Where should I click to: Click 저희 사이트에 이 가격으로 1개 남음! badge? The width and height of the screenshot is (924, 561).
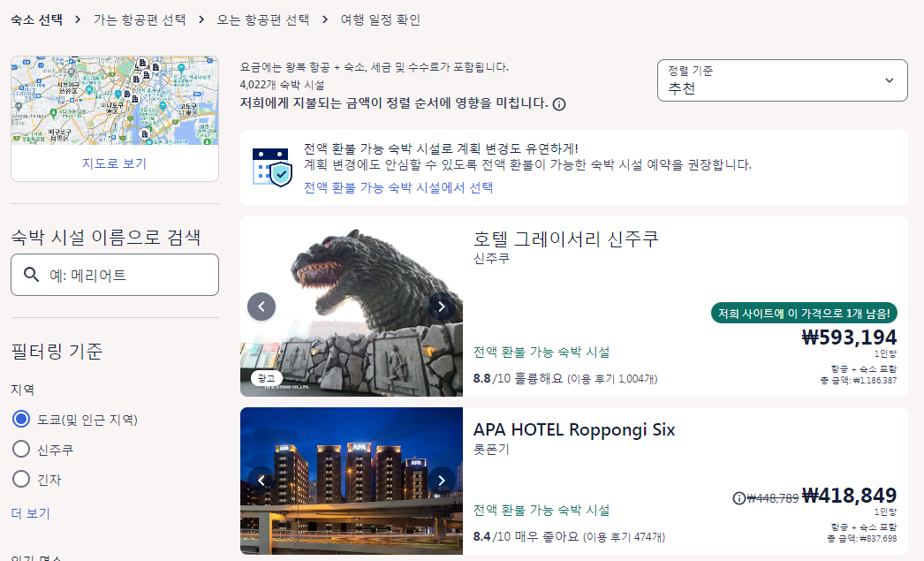coord(804,314)
